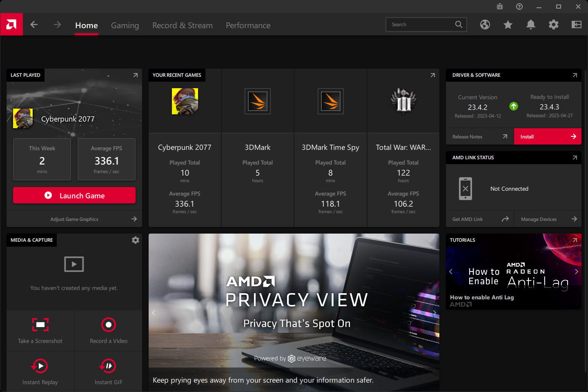The height and width of the screenshot is (392, 588).
Task: Click Cyberpunk 2077 title in Last Played
Action: (68, 119)
